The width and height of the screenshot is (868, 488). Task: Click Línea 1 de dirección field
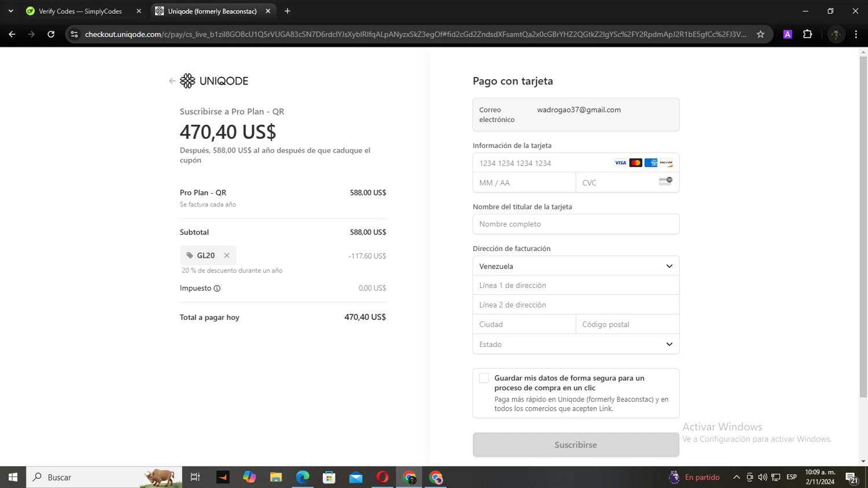pyautogui.click(x=576, y=286)
